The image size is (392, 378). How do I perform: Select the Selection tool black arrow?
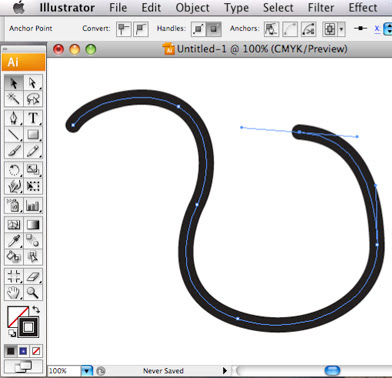click(14, 83)
